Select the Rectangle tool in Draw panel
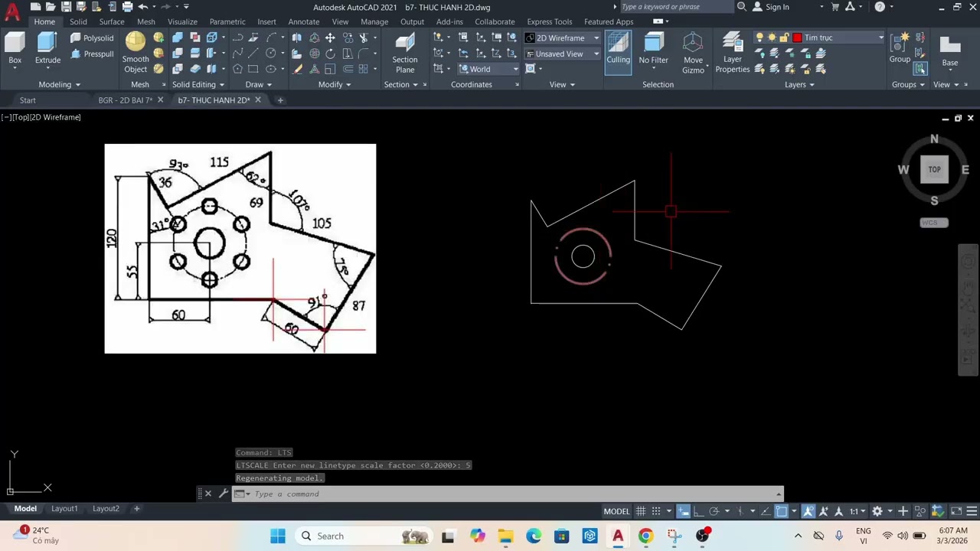This screenshot has height=551, width=980. [x=253, y=69]
